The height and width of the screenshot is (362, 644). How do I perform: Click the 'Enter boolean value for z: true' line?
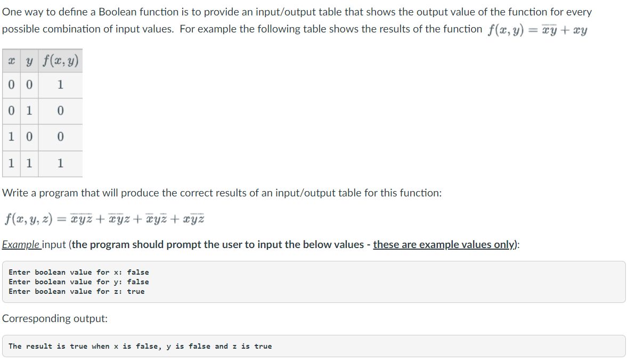coord(77,291)
